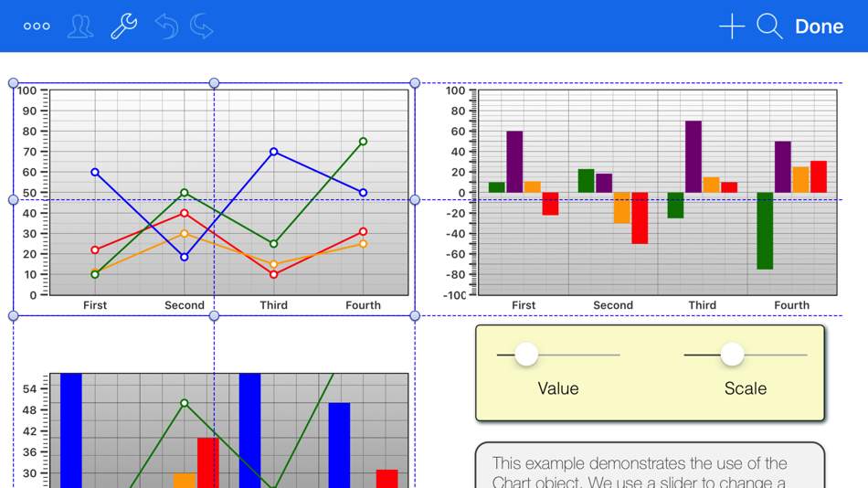Viewport: 868px width, 488px height.
Task: Click the description text box about Chart object
Action: [650, 465]
